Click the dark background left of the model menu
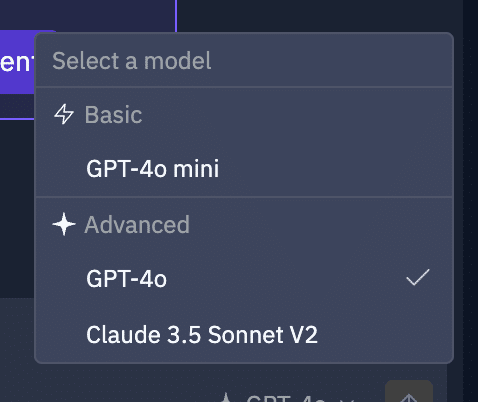Viewport: 478px width, 402px height. 17,208
